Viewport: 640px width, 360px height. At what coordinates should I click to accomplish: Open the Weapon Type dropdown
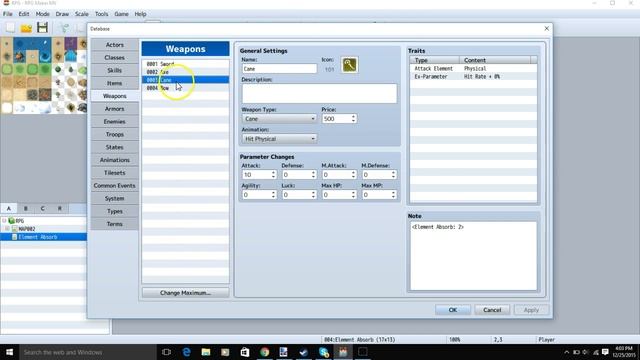click(279, 119)
